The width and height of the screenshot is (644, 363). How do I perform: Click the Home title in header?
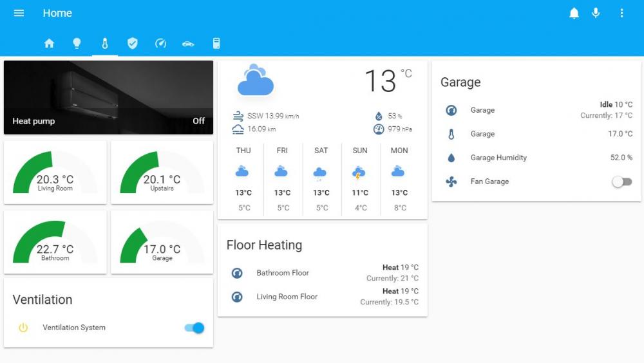point(57,13)
